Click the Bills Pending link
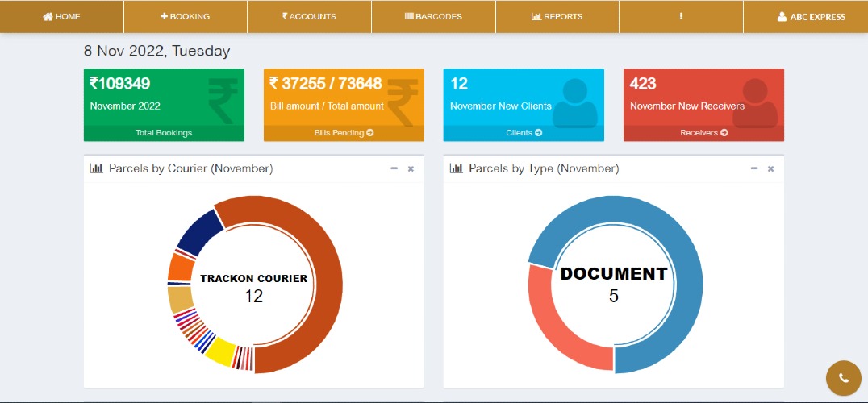Viewport: 868px width, 403px height. pyautogui.click(x=344, y=133)
